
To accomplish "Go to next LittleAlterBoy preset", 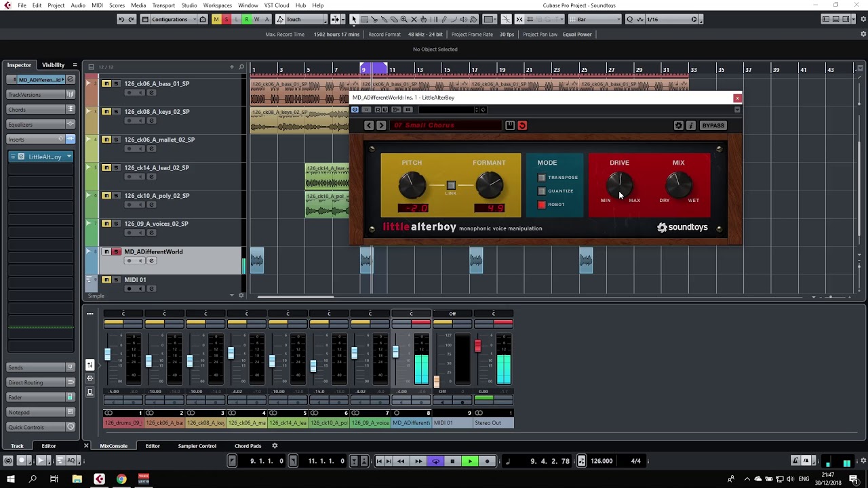I will pos(381,125).
